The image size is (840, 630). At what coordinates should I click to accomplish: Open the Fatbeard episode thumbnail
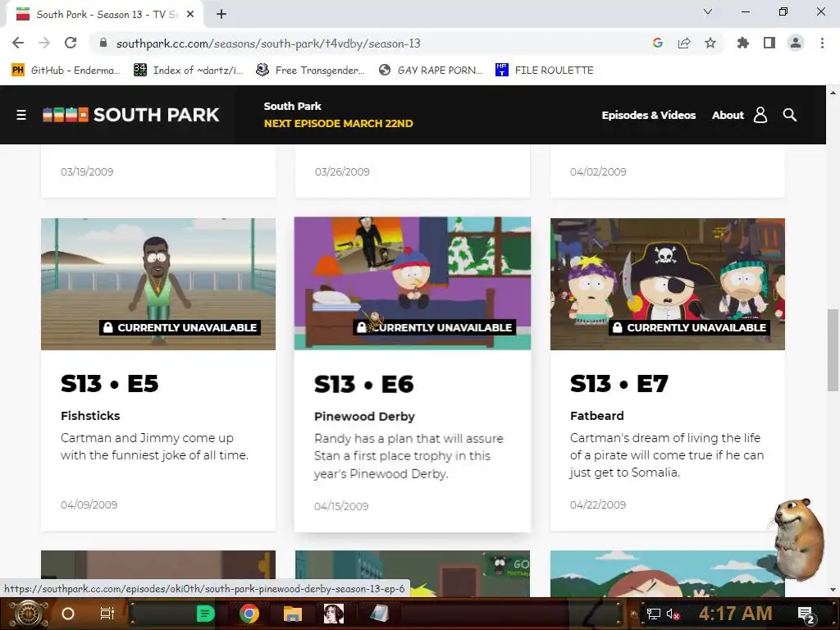click(x=668, y=284)
